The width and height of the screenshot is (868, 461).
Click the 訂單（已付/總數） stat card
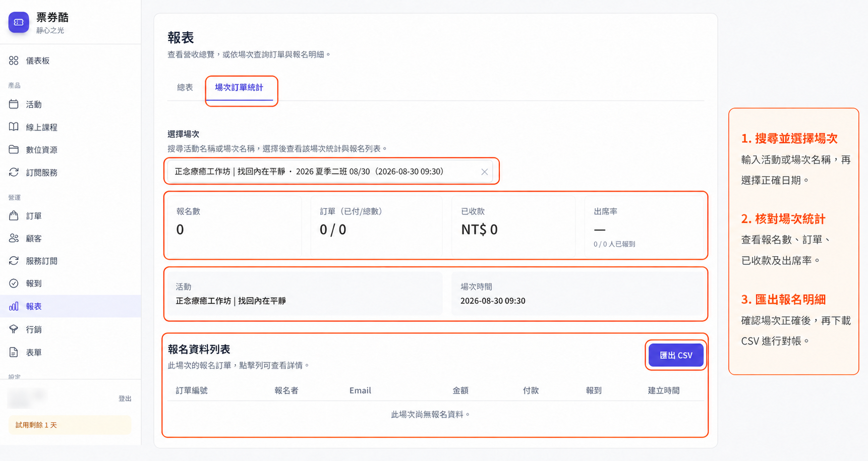point(376,225)
